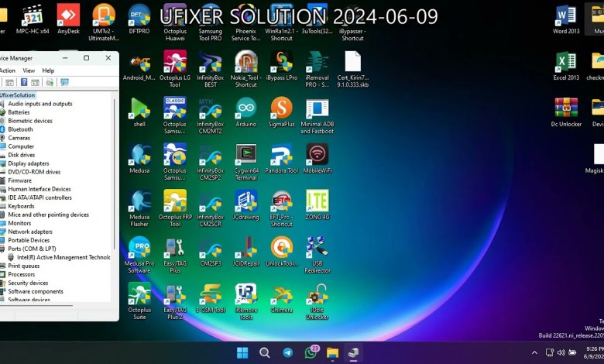
Task: Open the EasyJTAG Plus shortcut
Action: click(x=175, y=255)
